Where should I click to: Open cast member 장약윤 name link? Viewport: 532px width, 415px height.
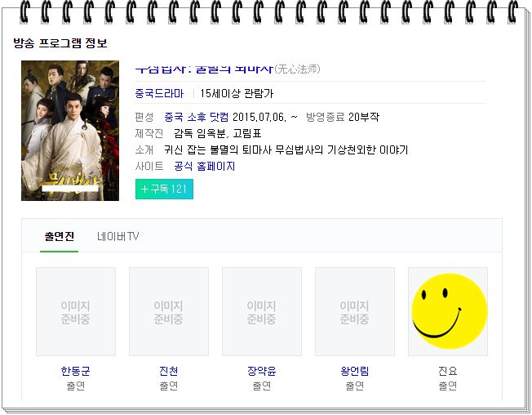[262, 371]
